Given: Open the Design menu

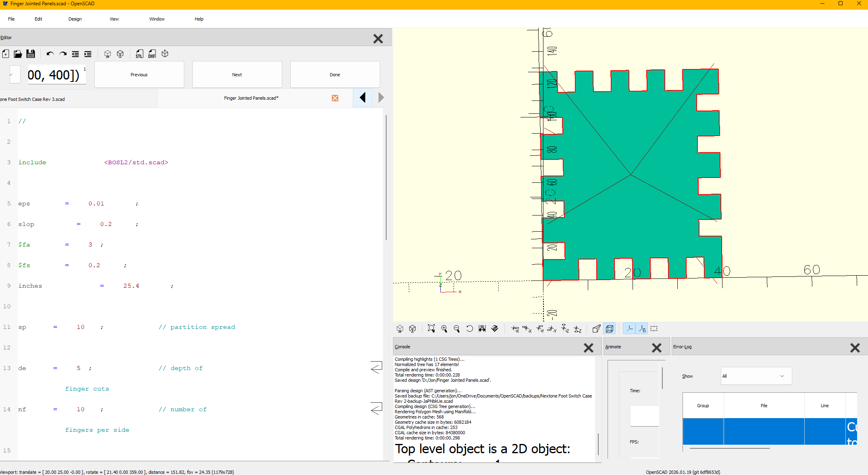Looking at the screenshot, I should pos(75,19).
